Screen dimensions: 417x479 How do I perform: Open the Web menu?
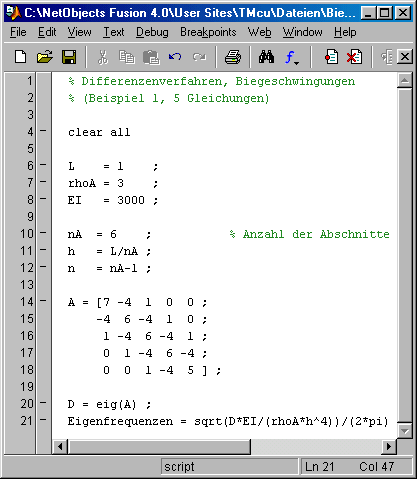point(259,32)
